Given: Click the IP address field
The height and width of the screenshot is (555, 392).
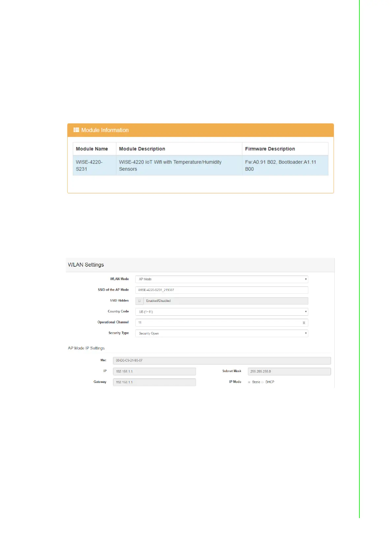Looking at the screenshot, I should (154, 371).
